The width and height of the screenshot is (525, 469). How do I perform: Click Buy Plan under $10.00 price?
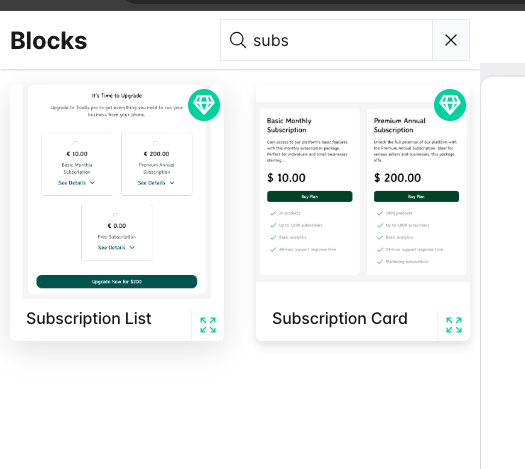309,197
